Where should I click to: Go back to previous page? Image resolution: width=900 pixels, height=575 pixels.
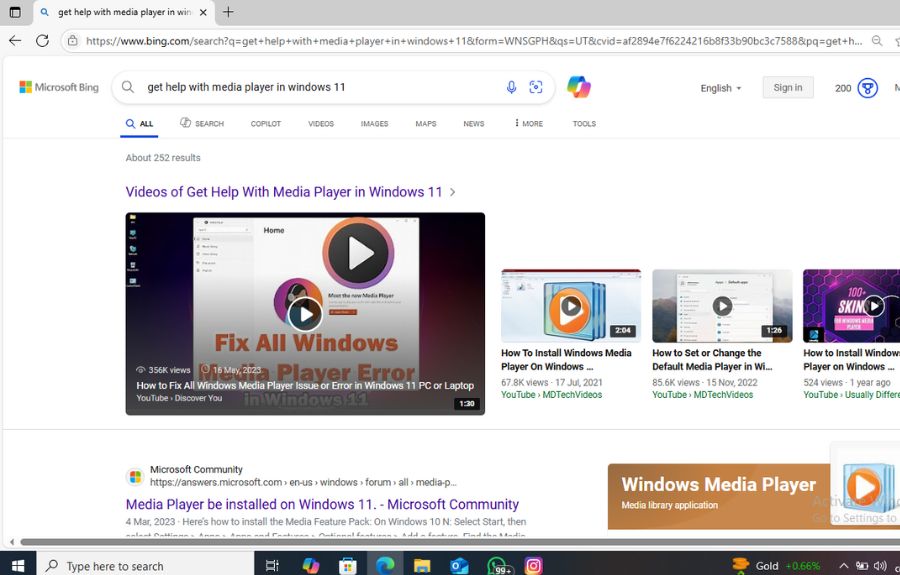pos(15,40)
